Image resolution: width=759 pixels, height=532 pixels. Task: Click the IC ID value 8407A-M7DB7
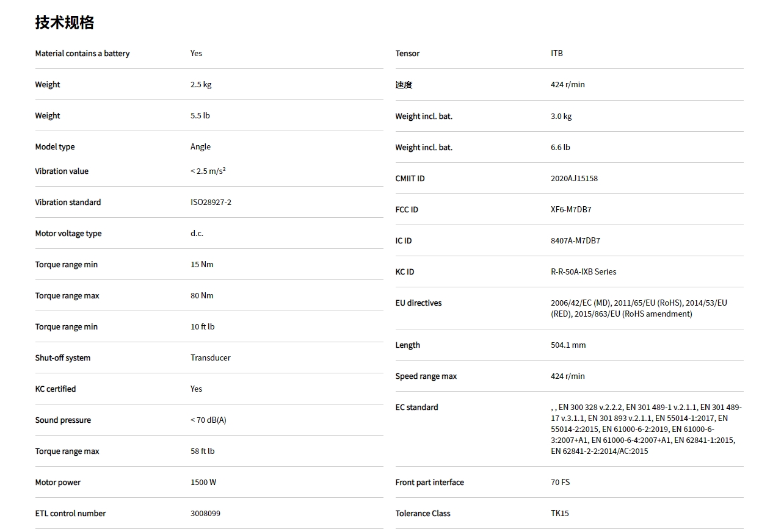[x=575, y=240]
